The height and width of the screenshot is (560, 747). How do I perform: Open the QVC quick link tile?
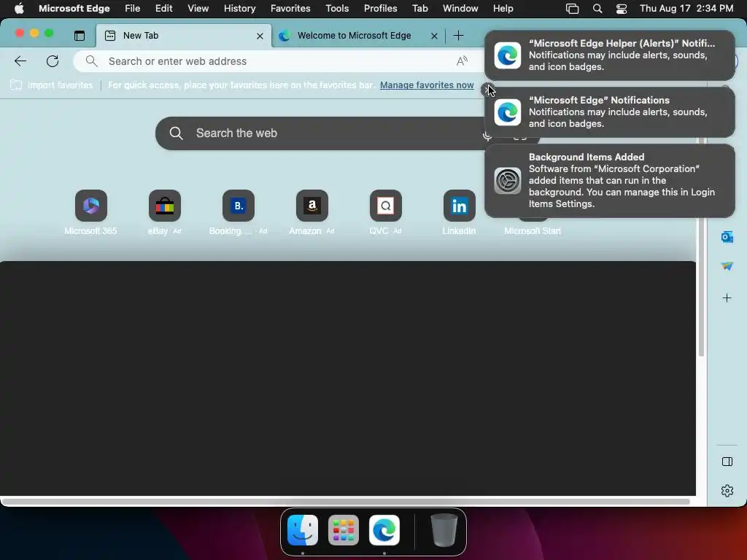(385, 206)
